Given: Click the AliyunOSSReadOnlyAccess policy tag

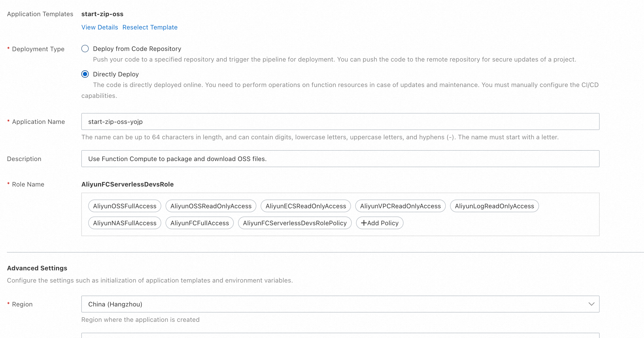Looking at the screenshot, I should [x=211, y=206].
